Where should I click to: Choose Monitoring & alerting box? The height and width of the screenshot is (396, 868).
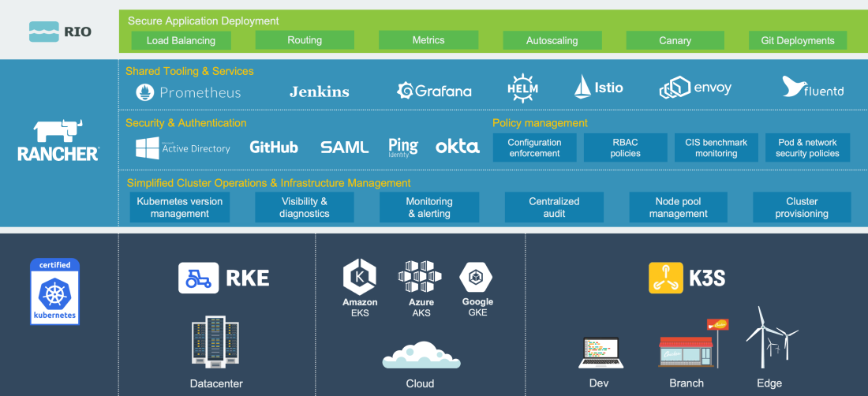pos(429,207)
